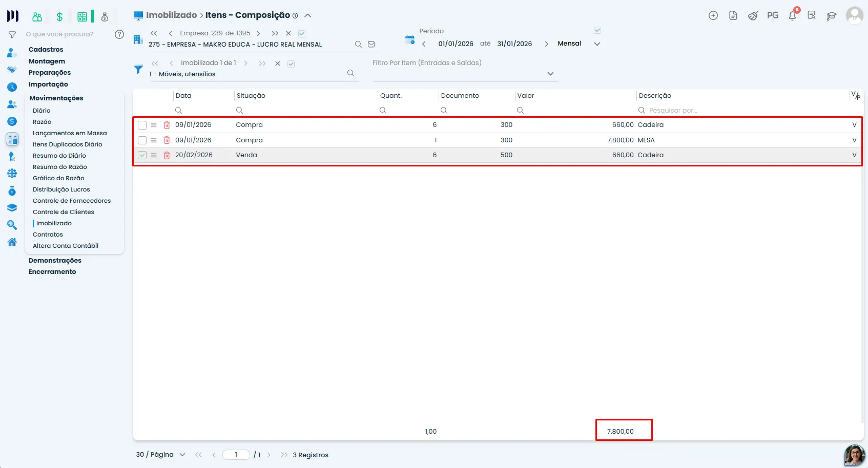Image resolution: width=868 pixels, height=468 pixels.
Task: Open the notifications bell
Action: [x=793, y=15]
